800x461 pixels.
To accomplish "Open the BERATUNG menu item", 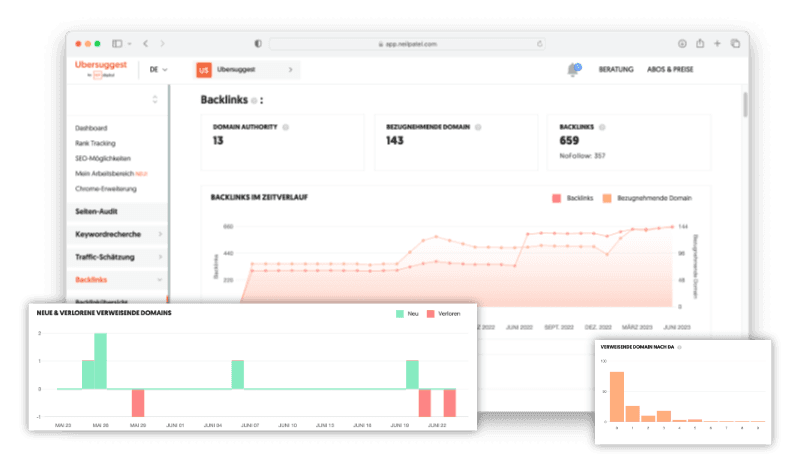I will coord(616,69).
